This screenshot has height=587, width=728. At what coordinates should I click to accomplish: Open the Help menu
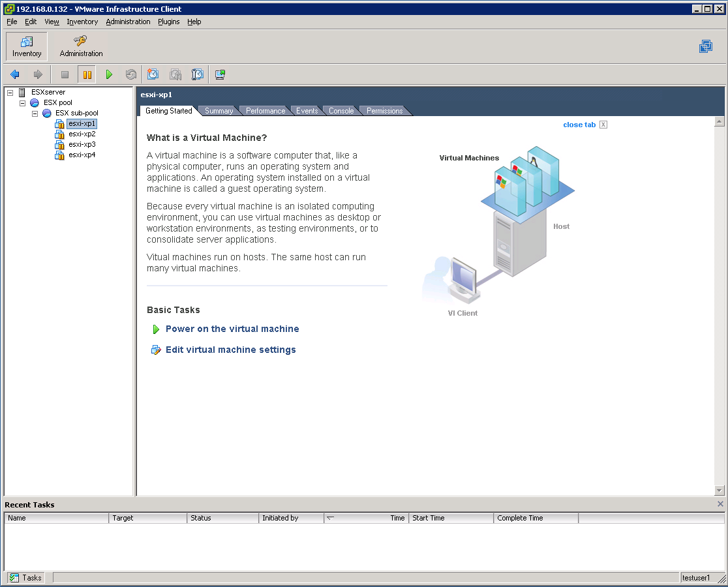[194, 22]
